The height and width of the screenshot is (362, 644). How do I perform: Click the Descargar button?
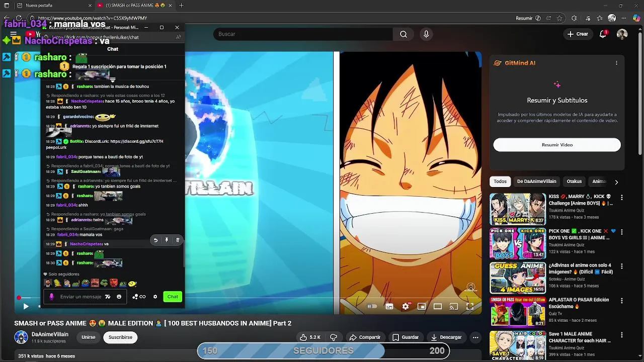point(446,337)
